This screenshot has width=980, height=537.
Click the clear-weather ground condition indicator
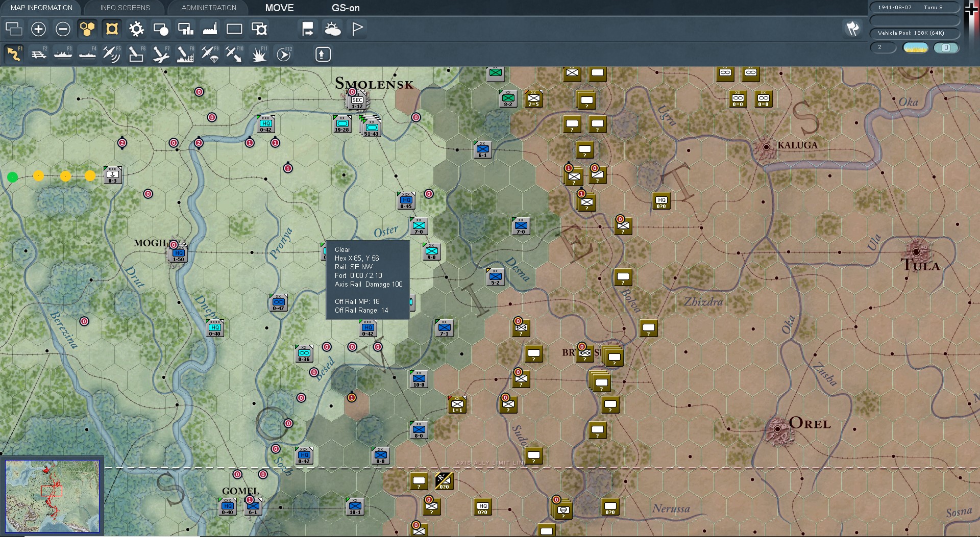click(x=916, y=47)
